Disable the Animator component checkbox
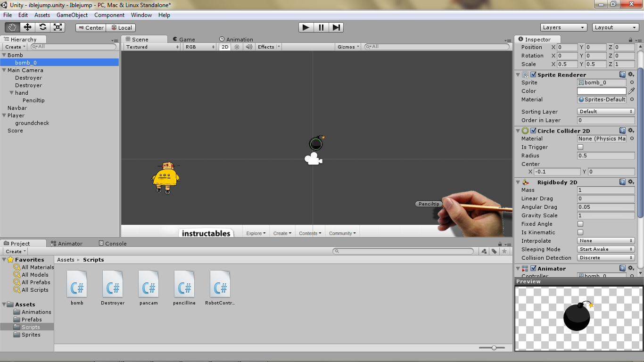 (x=533, y=268)
